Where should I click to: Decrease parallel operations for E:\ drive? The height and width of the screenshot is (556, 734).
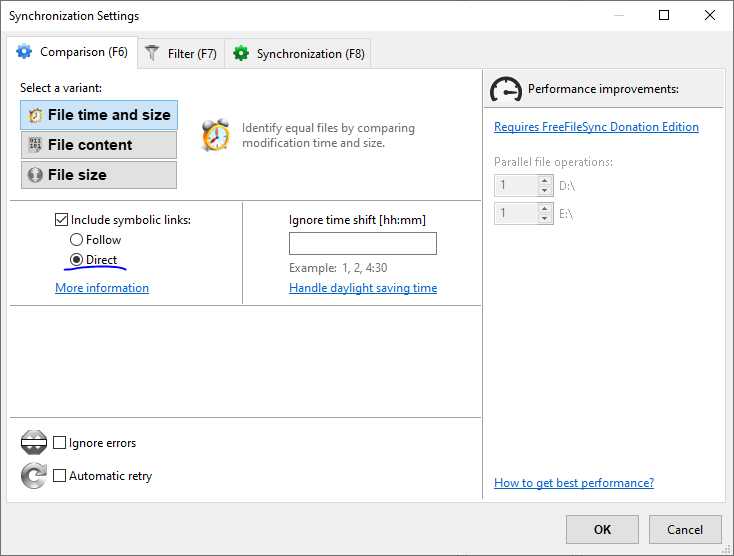(x=544, y=219)
